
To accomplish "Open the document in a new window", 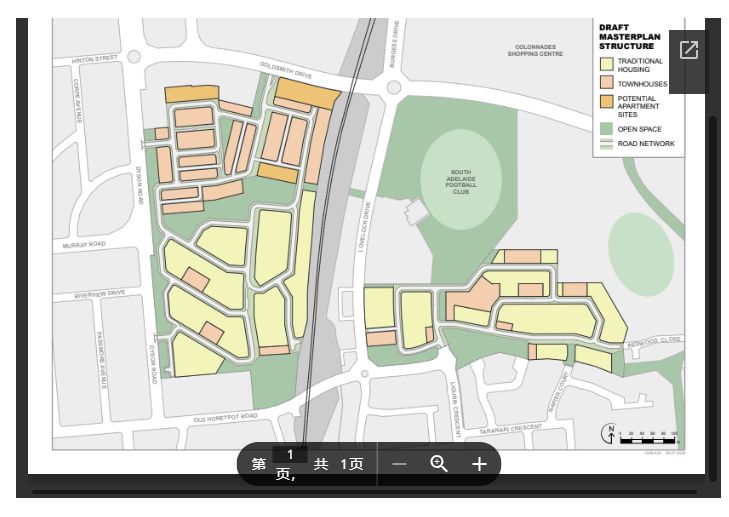I will 688,50.
